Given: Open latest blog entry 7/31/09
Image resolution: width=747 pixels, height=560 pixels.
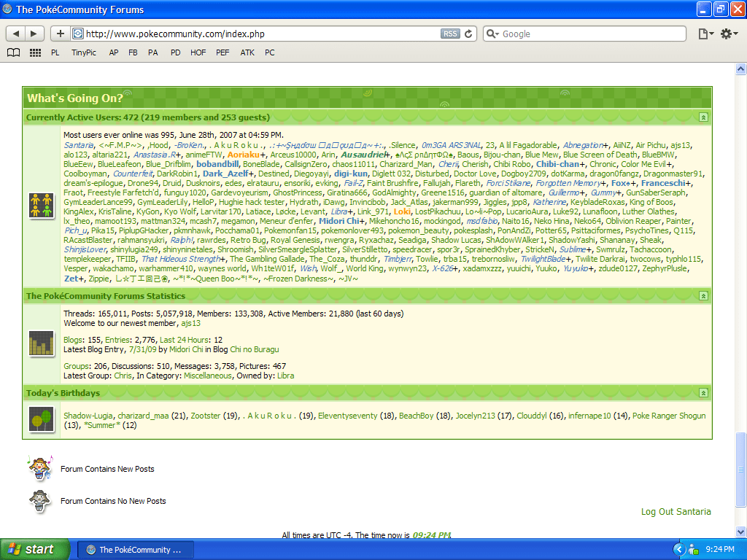Looking at the screenshot, I should point(142,349).
